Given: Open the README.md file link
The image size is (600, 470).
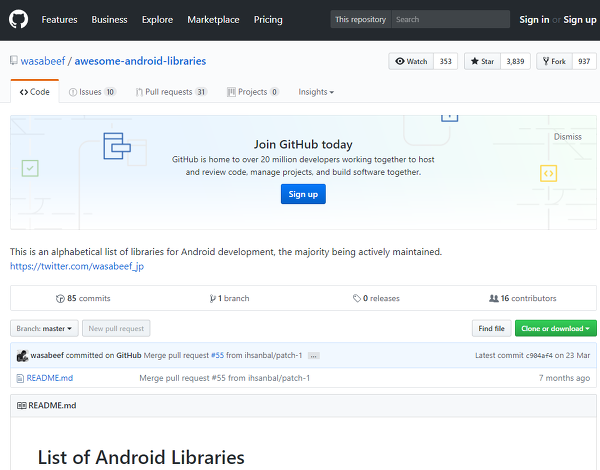Looking at the screenshot, I should pos(49,378).
